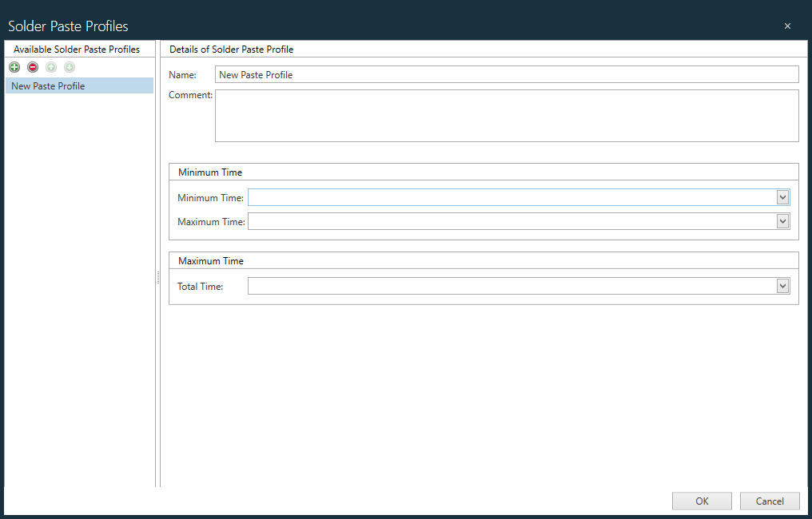The image size is (812, 519).
Task: Move the selected profile up
Action: (50, 67)
